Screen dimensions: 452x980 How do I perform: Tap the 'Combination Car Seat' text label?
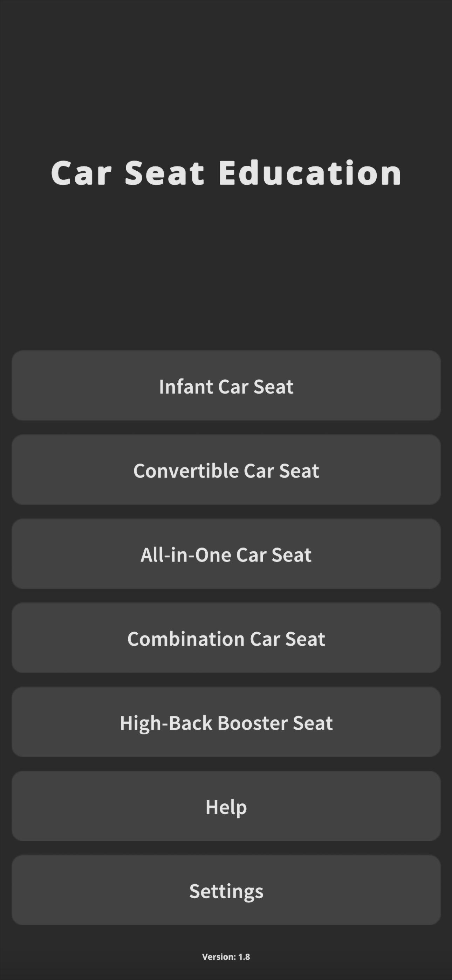point(226,639)
